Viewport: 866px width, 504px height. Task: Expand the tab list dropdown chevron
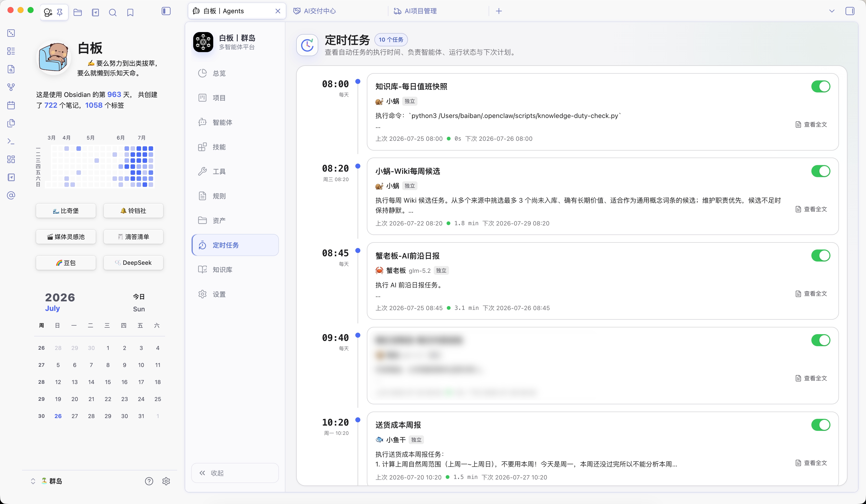pyautogui.click(x=832, y=11)
